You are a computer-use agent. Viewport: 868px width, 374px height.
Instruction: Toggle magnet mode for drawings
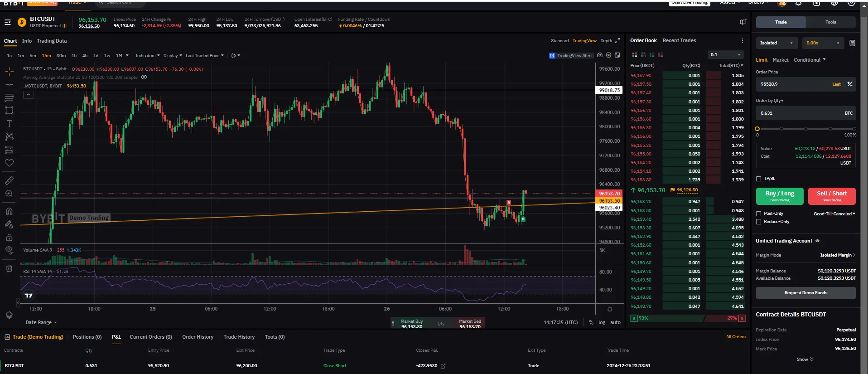pyautogui.click(x=9, y=211)
